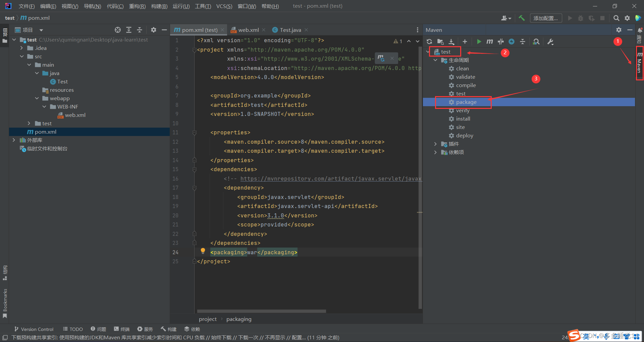Click the 添加配置... add configuration button

point(546,18)
